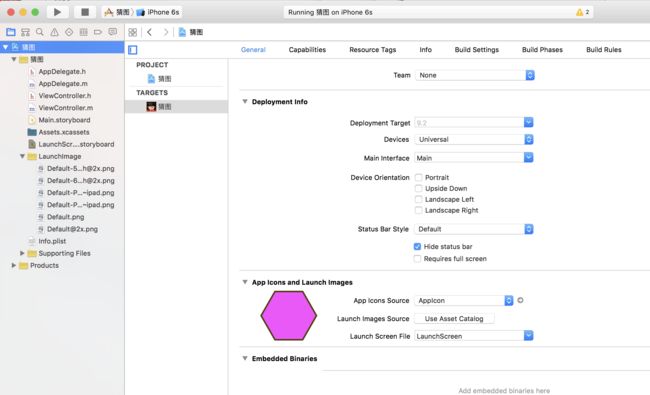
Task: Expand the Supporting Files folder
Action: (22, 253)
